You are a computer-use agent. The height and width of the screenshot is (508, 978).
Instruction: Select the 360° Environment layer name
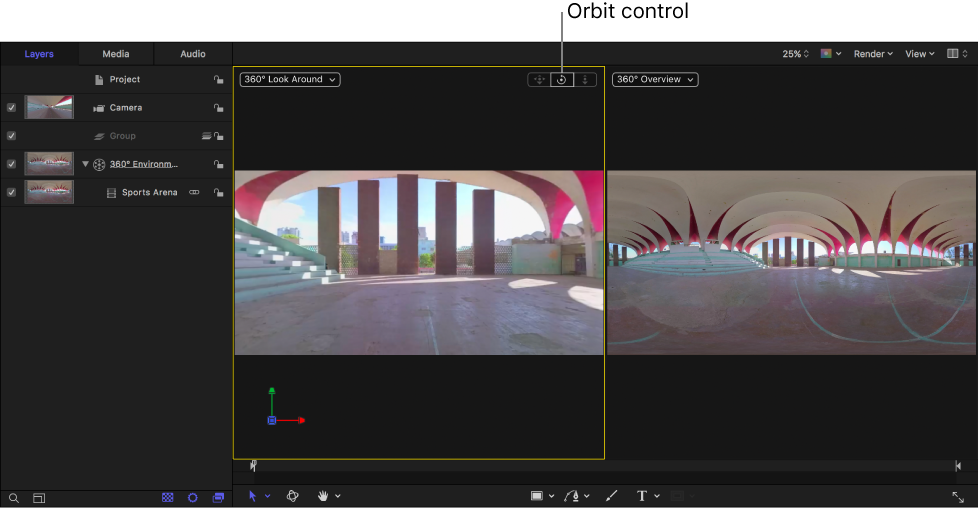pyautogui.click(x=143, y=164)
